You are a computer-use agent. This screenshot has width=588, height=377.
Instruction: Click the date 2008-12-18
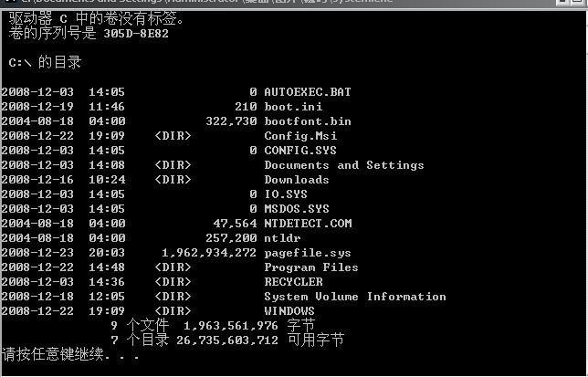click(x=37, y=297)
